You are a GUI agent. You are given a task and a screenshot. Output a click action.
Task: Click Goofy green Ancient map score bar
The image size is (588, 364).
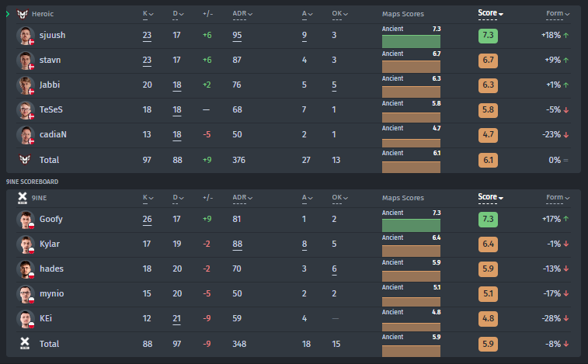pyautogui.click(x=411, y=226)
